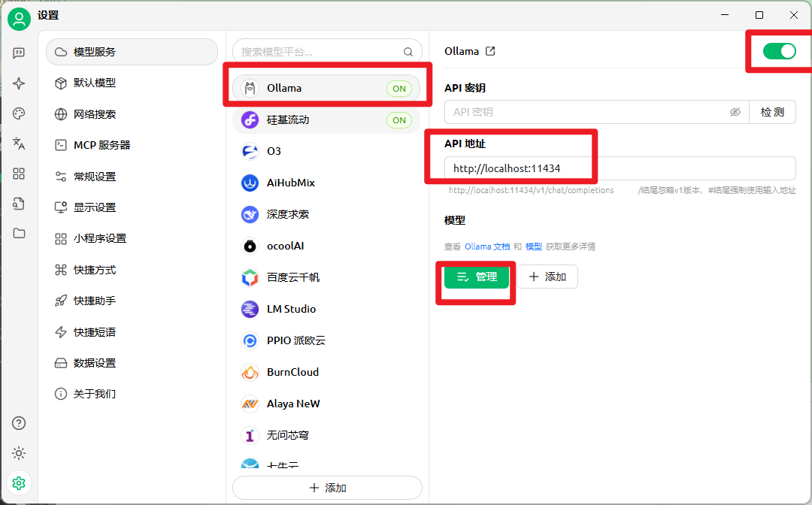Screen dimensions: 812x505
Task: Open 显示设置 settings section
Action: [132, 207]
